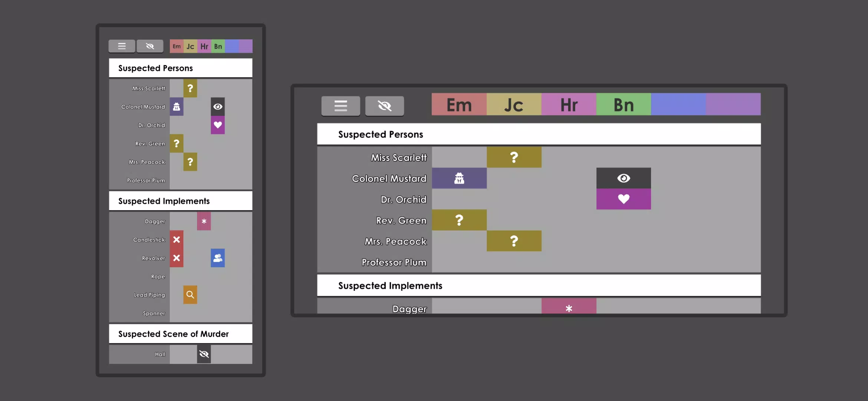Open the hamburger menu in large panel
The width and height of the screenshot is (868, 401).
[340, 105]
